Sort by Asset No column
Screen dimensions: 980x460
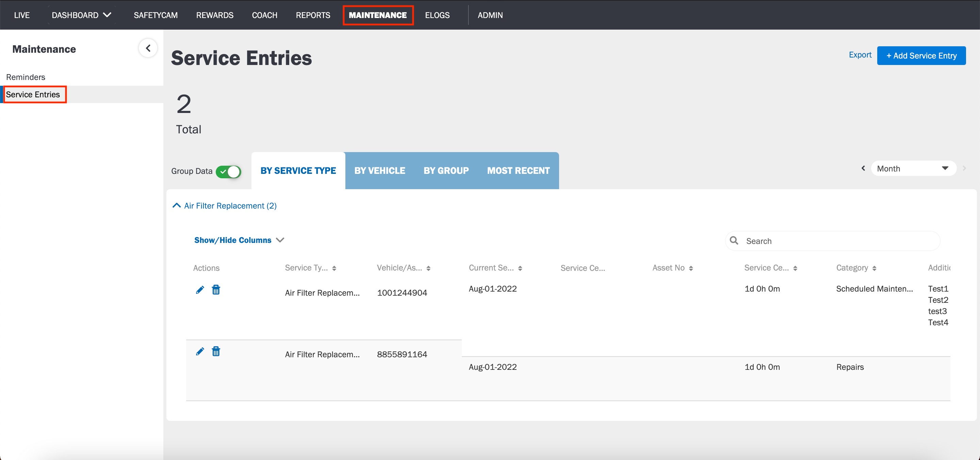click(x=691, y=268)
